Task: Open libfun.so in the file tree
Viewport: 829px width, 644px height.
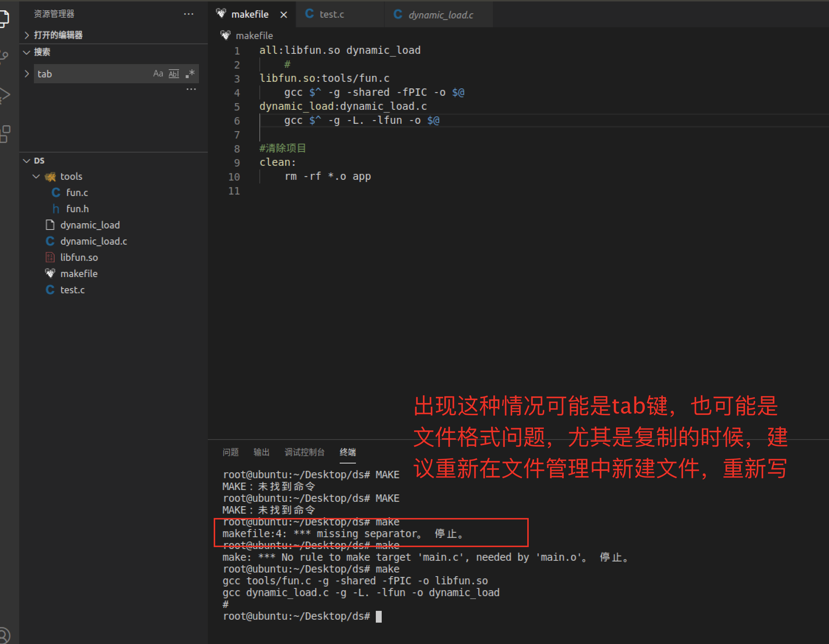Action: [79, 257]
